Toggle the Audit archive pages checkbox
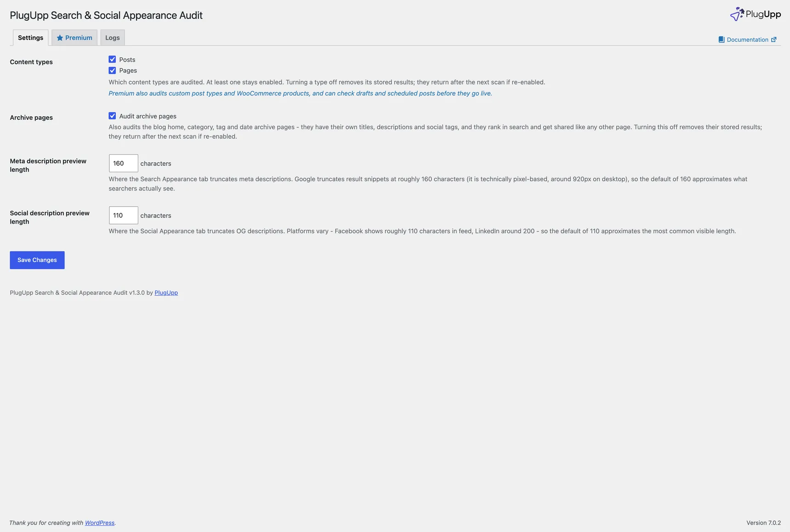Viewport: 790px width, 532px height. pyautogui.click(x=112, y=116)
